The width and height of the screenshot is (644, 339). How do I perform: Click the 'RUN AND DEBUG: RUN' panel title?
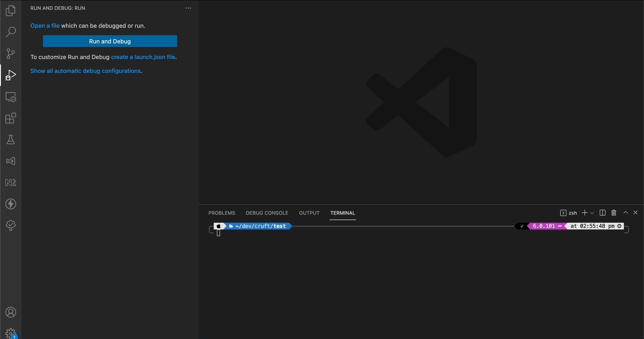click(x=58, y=8)
